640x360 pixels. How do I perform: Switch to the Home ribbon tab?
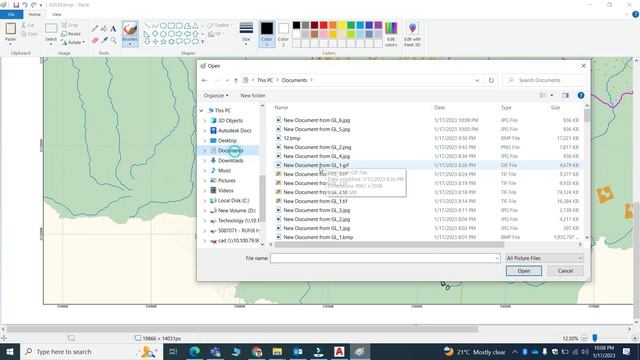(x=35, y=14)
